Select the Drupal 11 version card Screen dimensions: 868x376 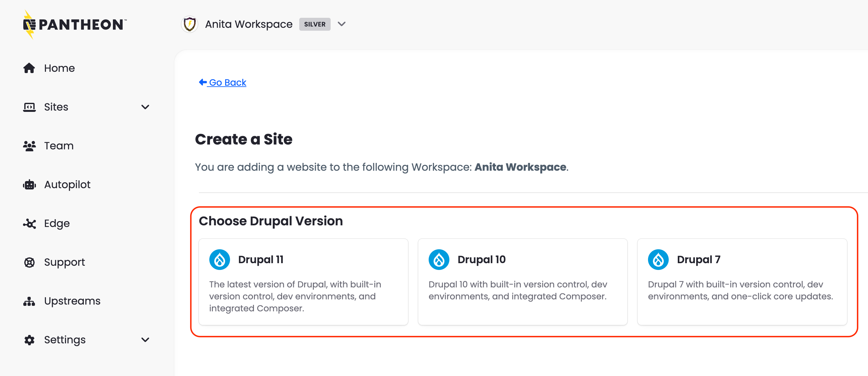303,282
